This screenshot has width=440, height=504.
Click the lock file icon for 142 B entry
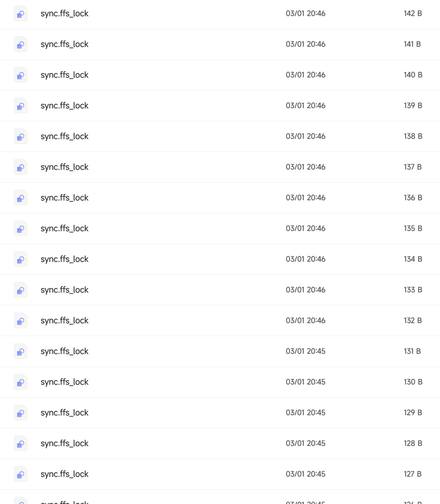21,14
